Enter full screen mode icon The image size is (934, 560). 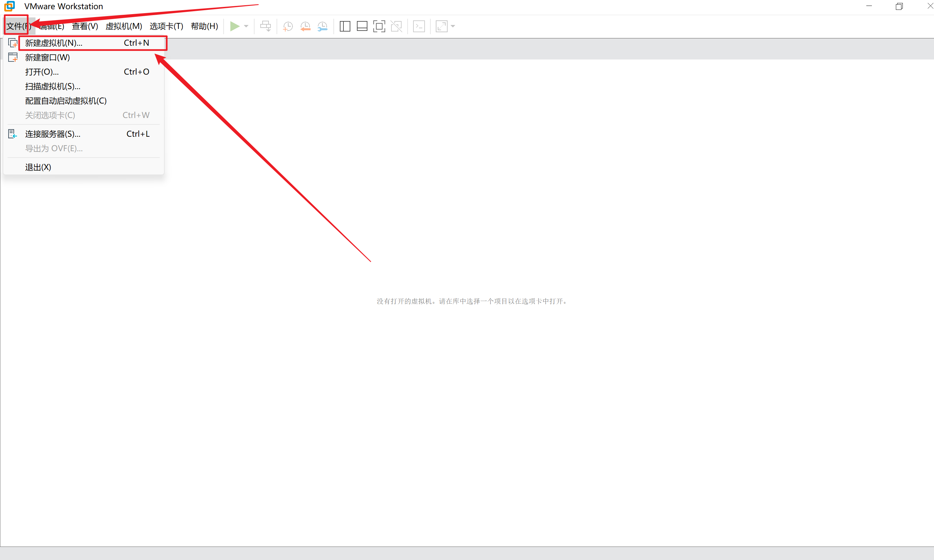tap(379, 26)
